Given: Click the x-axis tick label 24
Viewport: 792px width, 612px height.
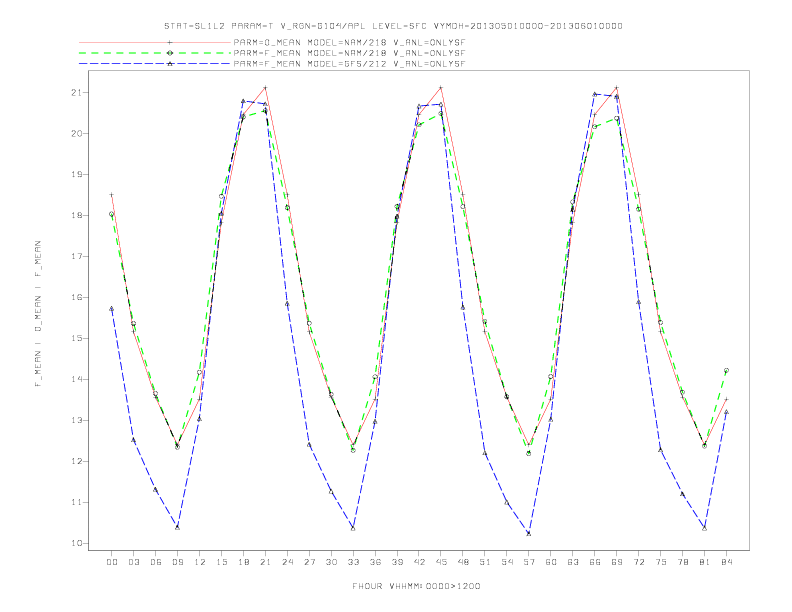Looking at the screenshot, I should [x=287, y=562].
